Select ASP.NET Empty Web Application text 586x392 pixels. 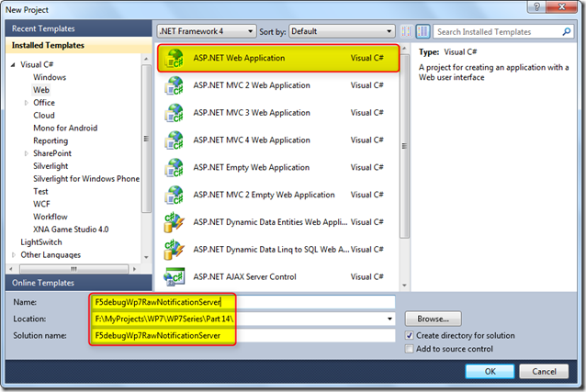click(251, 167)
